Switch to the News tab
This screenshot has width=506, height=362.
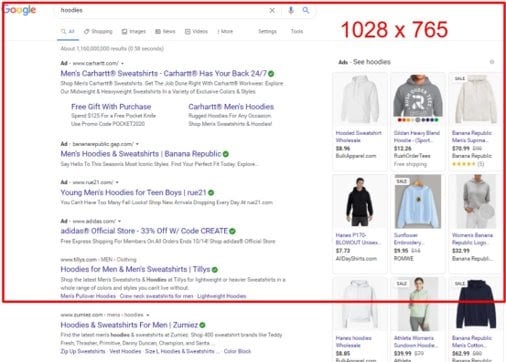pyautogui.click(x=165, y=31)
